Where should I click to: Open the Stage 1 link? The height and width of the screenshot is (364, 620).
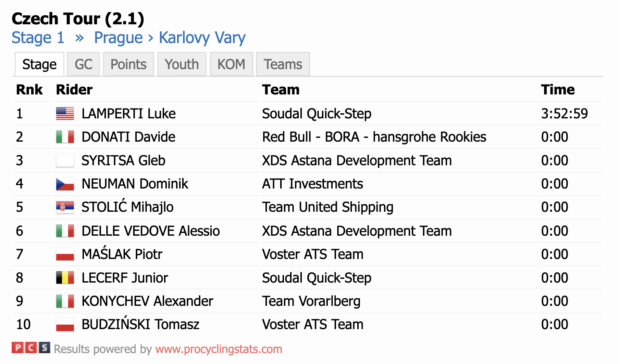[38, 38]
